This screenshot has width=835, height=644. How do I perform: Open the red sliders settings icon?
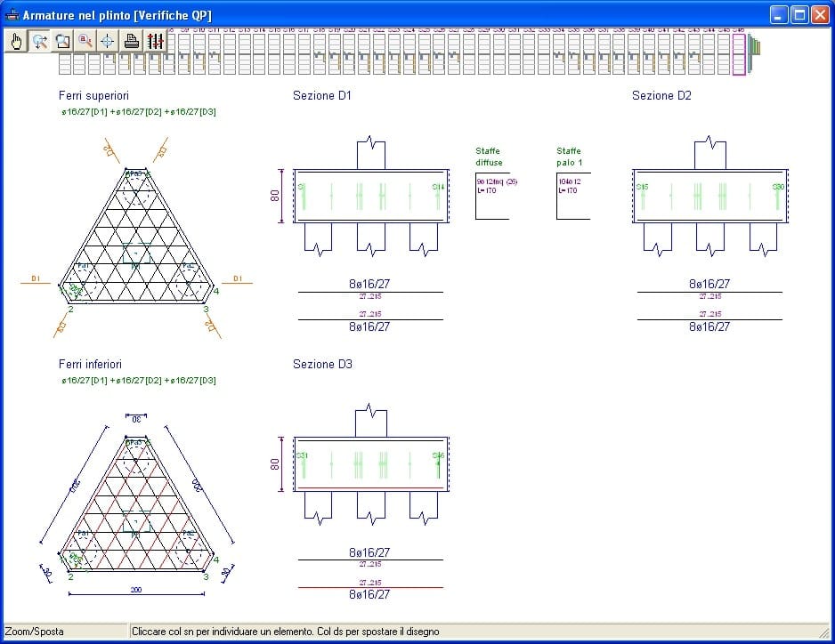coord(155,41)
